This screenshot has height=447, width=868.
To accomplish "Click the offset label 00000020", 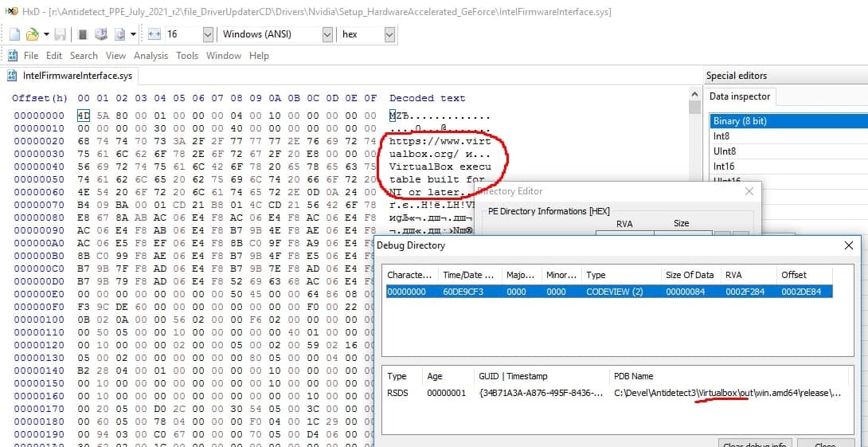I will tap(39, 141).
